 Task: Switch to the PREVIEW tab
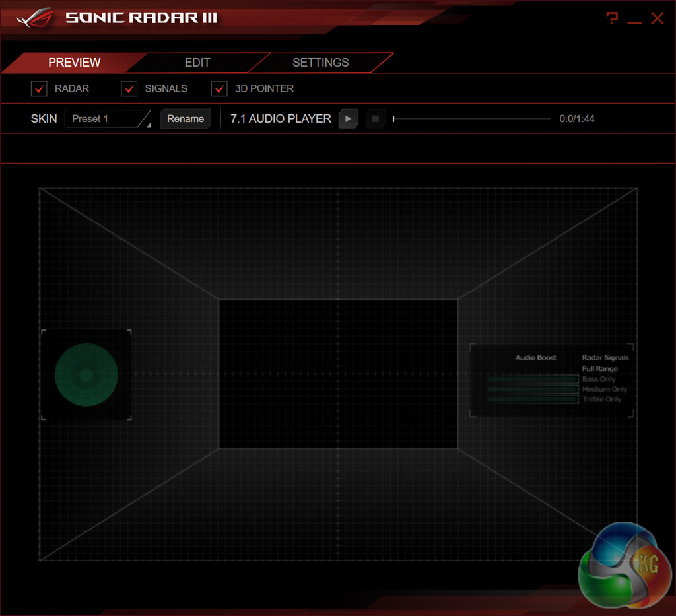coord(74,63)
